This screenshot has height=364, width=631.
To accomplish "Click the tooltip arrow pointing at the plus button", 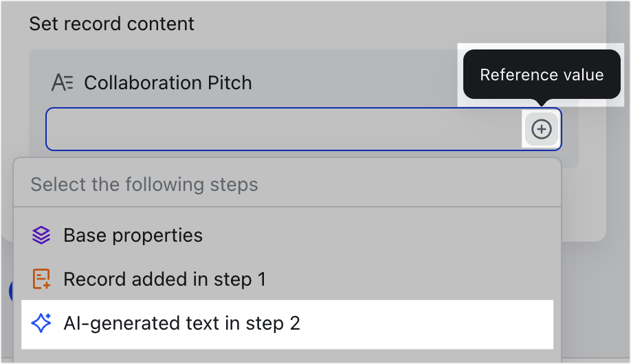I will (542, 102).
